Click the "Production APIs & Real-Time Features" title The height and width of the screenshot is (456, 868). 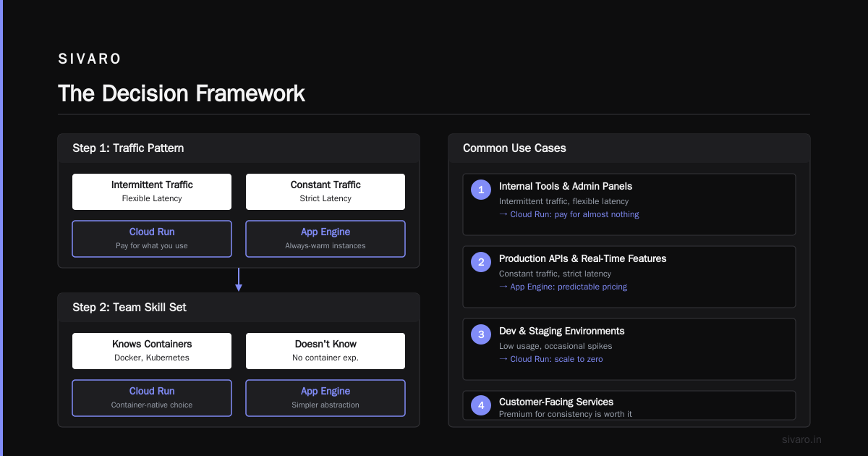pos(583,258)
